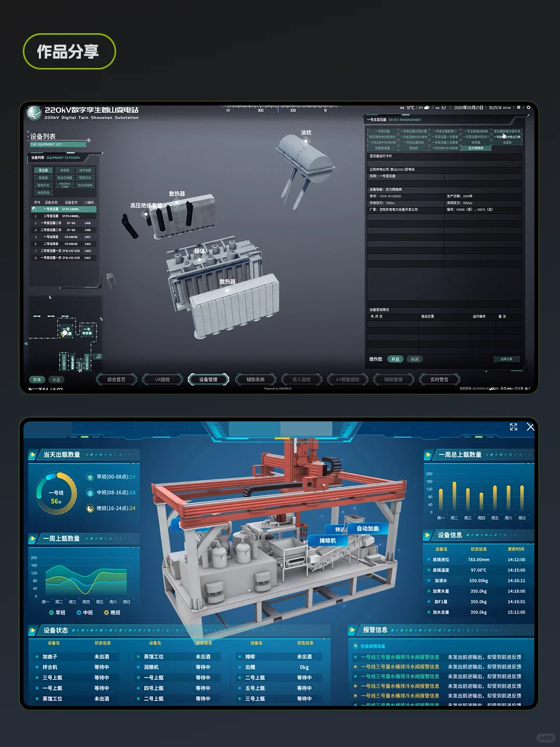This screenshot has height=747, width=560.
Task: Open the VR巡检 navigation tab
Action: tap(162, 380)
